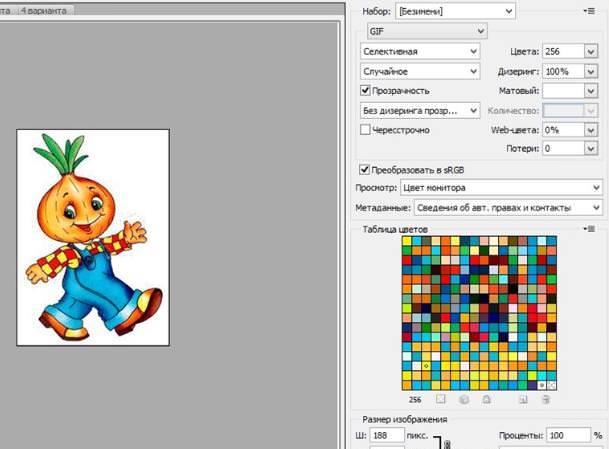Expand the Метаданные dropdown
609x449 pixels.
click(x=508, y=208)
